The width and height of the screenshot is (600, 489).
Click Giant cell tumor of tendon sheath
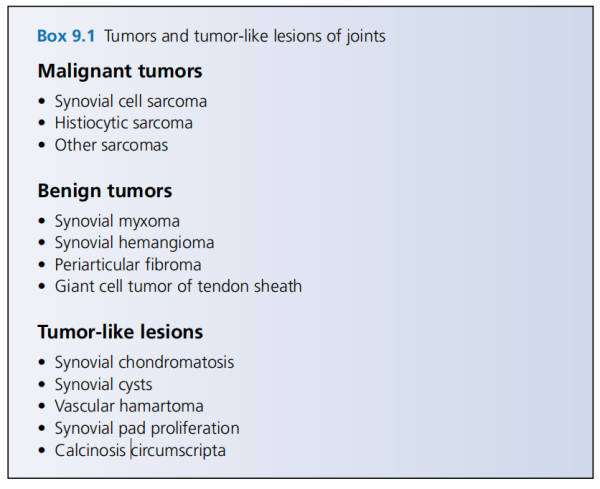click(178, 287)
